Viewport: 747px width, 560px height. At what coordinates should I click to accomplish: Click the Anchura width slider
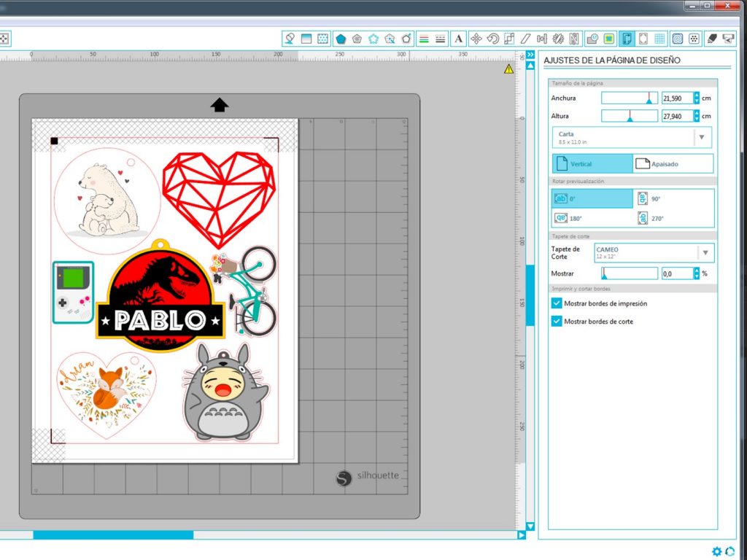630,98
